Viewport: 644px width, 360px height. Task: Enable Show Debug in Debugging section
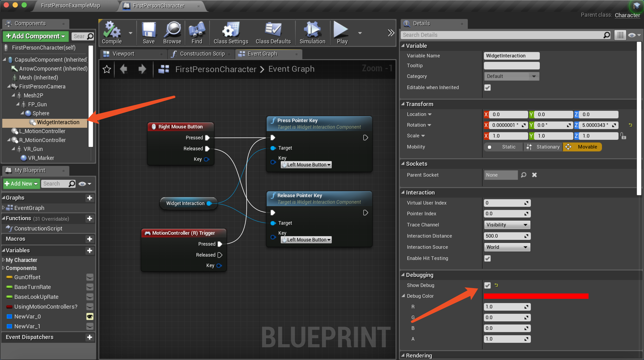[487, 285]
